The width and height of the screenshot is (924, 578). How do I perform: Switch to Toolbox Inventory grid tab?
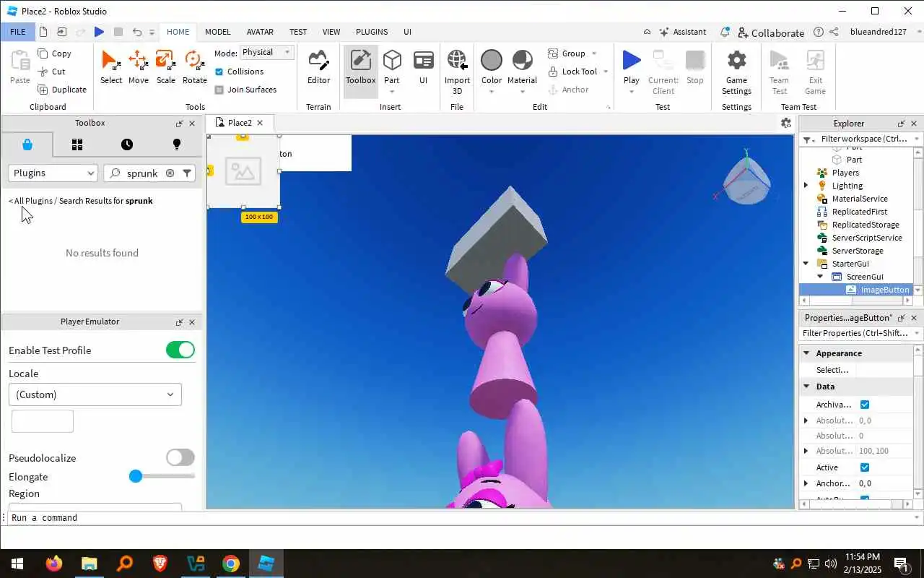[x=77, y=144]
